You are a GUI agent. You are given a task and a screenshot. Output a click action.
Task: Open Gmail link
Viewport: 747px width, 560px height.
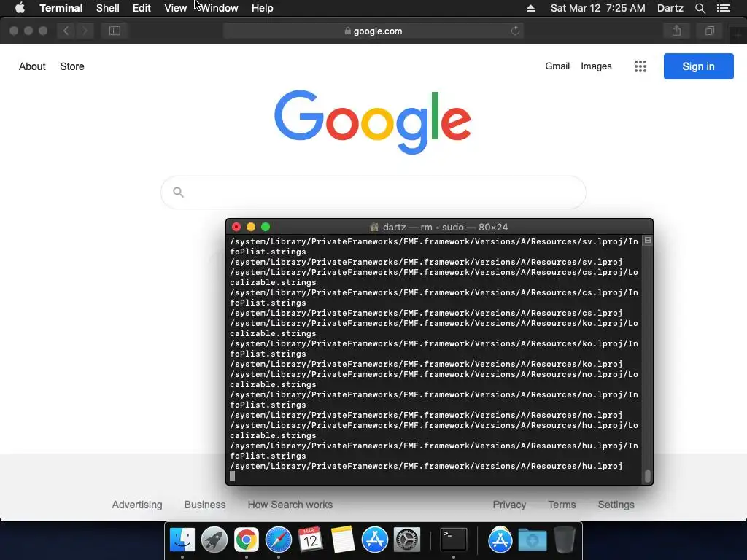pyautogui.click(x=557, y=66)
